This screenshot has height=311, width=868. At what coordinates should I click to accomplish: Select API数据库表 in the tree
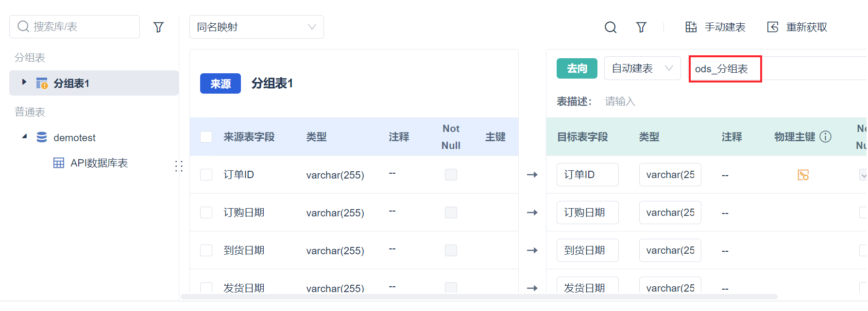point(99,163)
